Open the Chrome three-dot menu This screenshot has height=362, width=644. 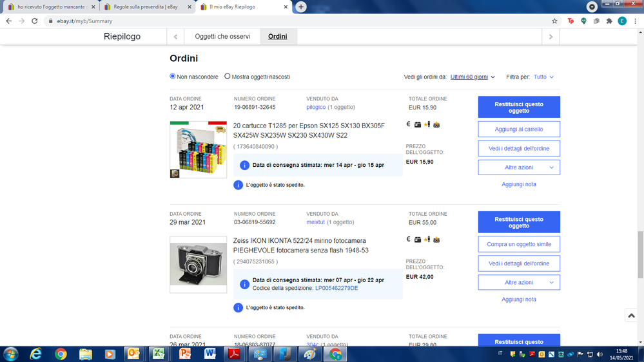[x=636, y=21]
